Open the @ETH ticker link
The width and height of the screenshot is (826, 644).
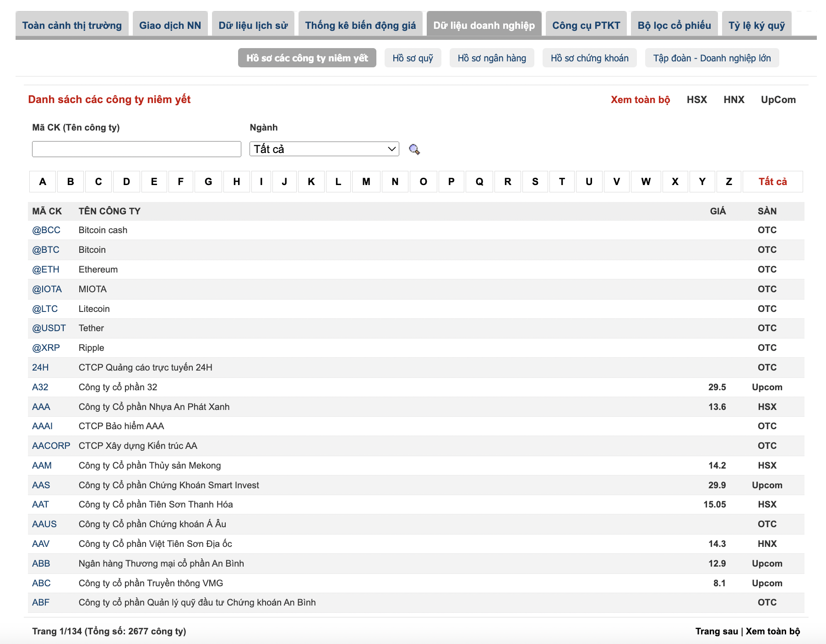point(46,269)
